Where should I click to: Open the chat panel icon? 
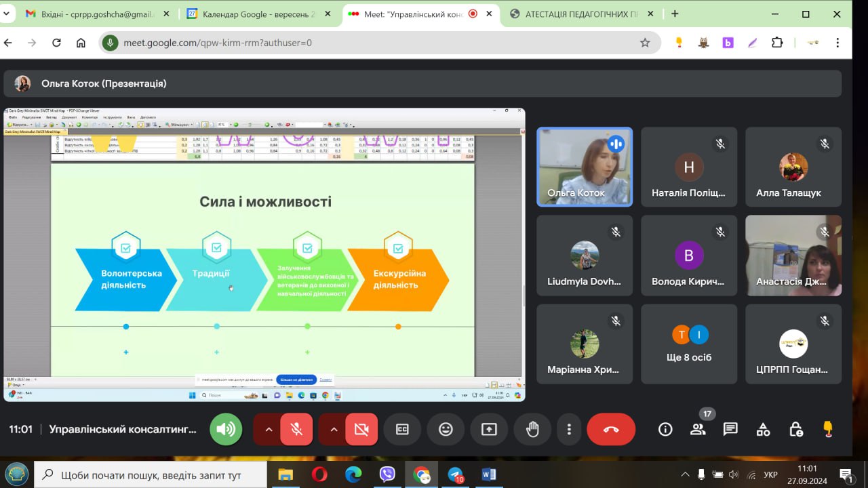pyautogui.click(x=730, y=429)
